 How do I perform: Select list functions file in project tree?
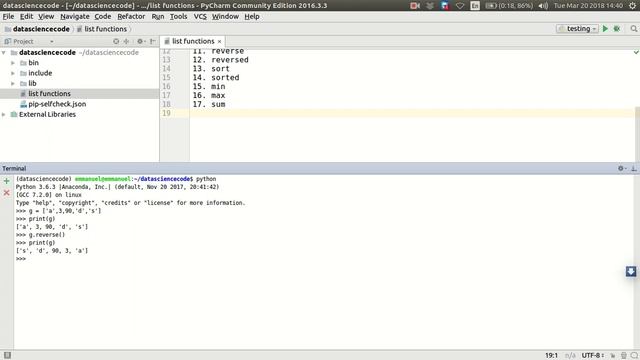point(49,93)
